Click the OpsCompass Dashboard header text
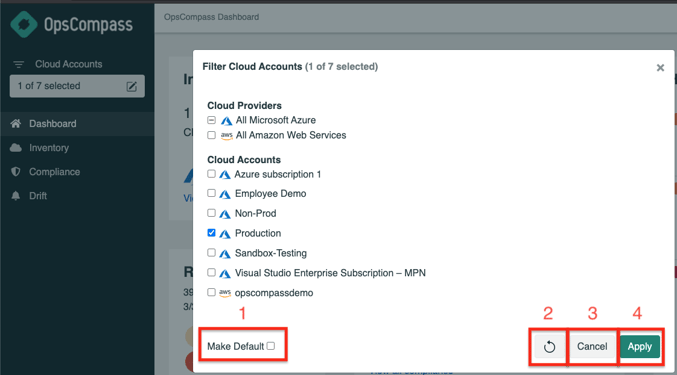The height and width of the screenshot is (375, 677). pos(212,17)
